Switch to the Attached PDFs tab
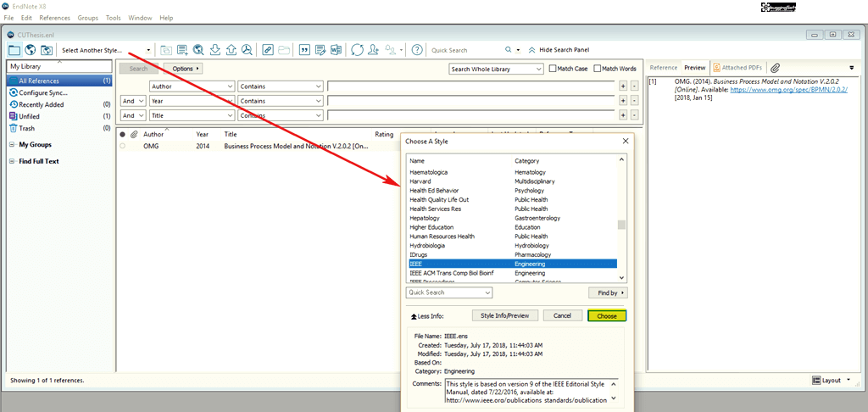 pyautogui.click(x=737, y=68)
